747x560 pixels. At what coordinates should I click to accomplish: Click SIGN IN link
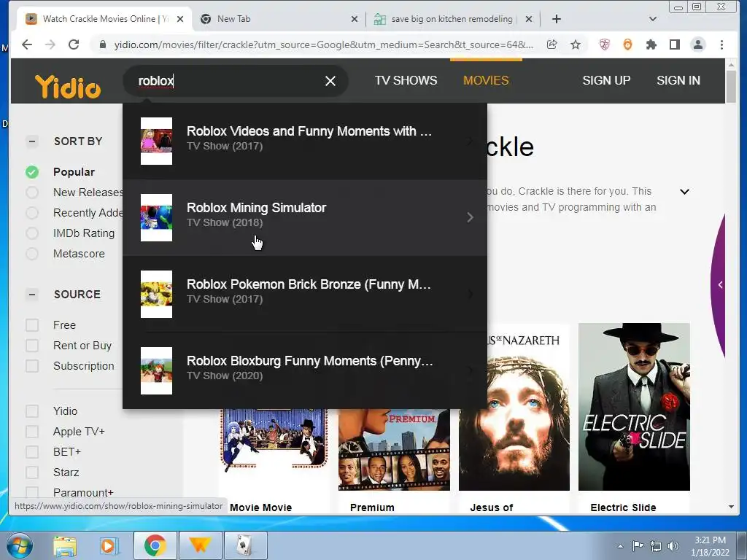point(678,80)
